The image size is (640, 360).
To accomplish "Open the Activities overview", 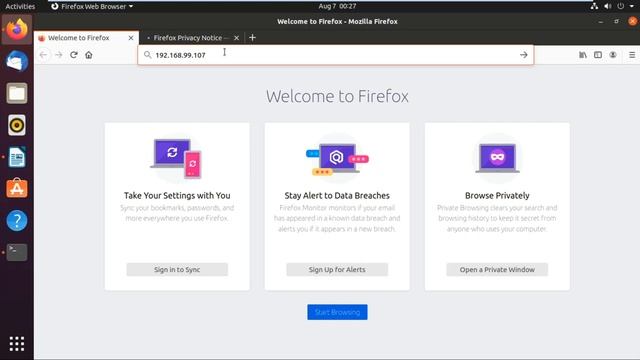I will 20,6.
